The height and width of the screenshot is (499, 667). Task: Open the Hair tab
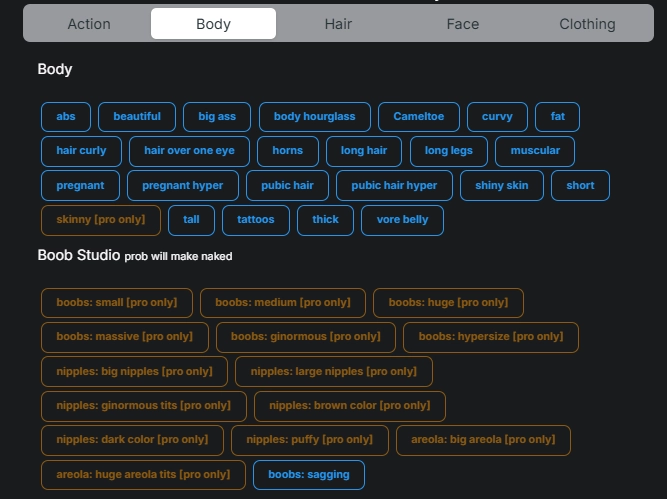pos(338,24)
